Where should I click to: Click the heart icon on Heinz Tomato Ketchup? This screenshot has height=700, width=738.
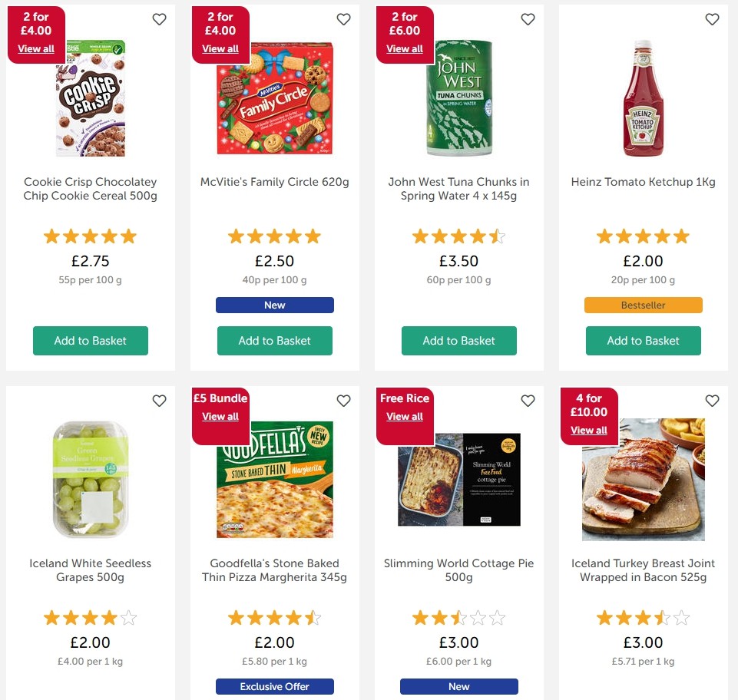click(x=712, y=19)
